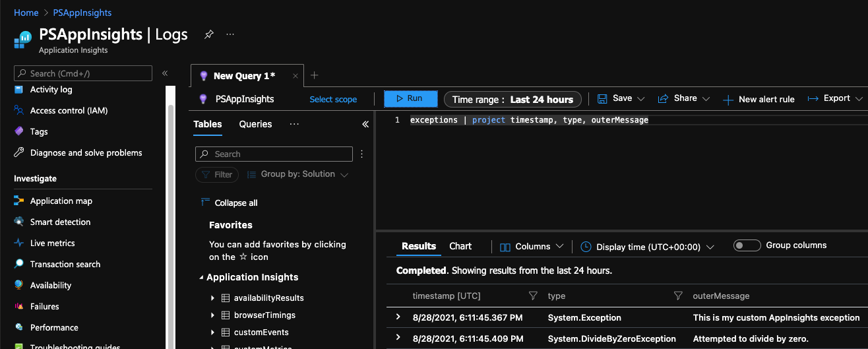
Task: Click the Filter button in Tables panel
Action: pyautogui.click(x=217, y=175)
